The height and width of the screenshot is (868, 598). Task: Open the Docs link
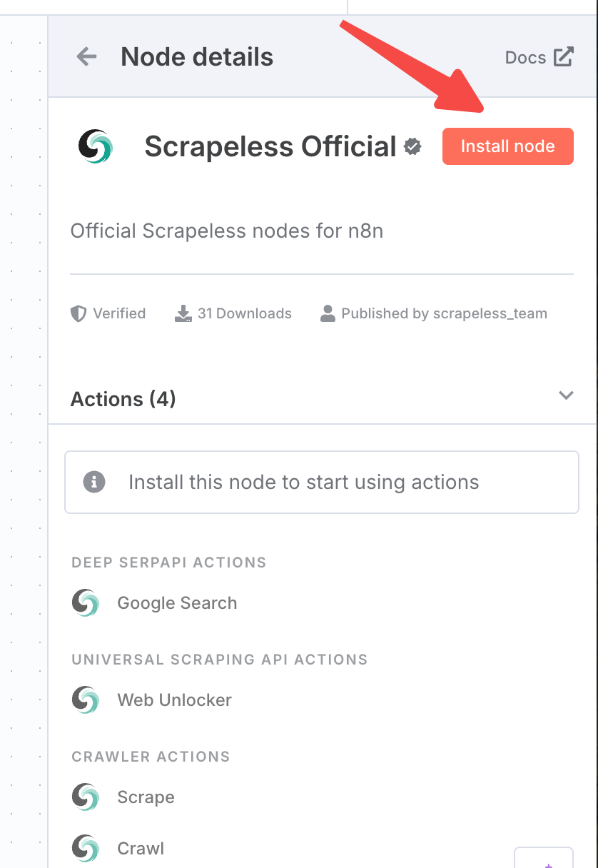(x=525, y=58)
